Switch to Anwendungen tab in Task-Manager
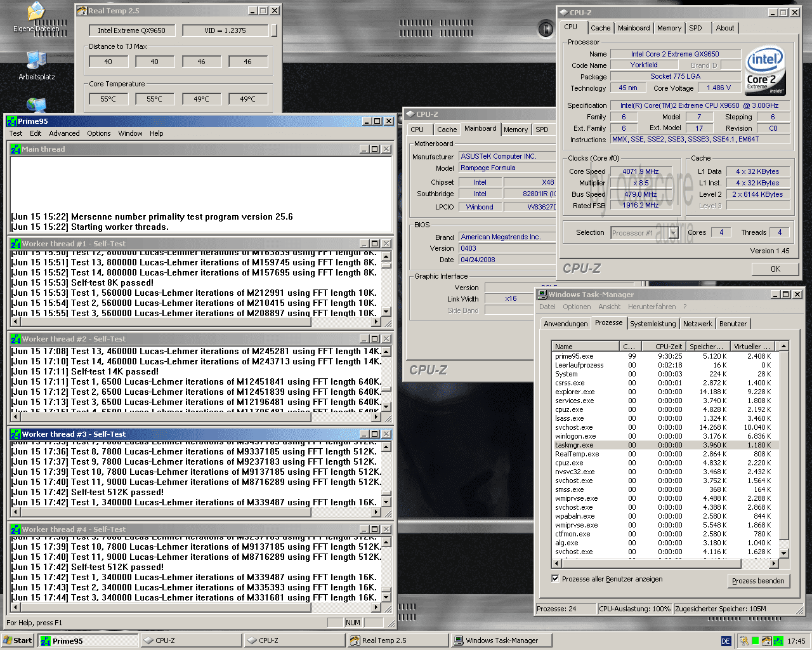This screenshot has height=650, width=812. pos(565,324)
